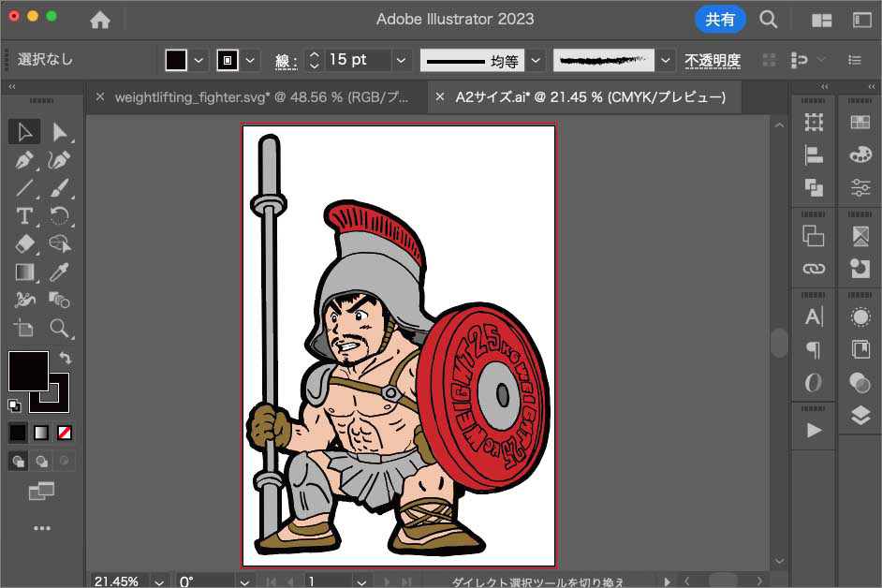The image size is (882, 588).
Task: Open the Align panel icon
Action: tap(814, 155)
